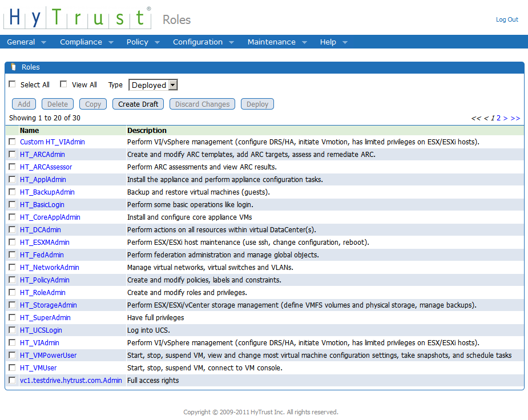Click Discard Changes button
The height and width of the screenshot is (420, 528).
203,104
